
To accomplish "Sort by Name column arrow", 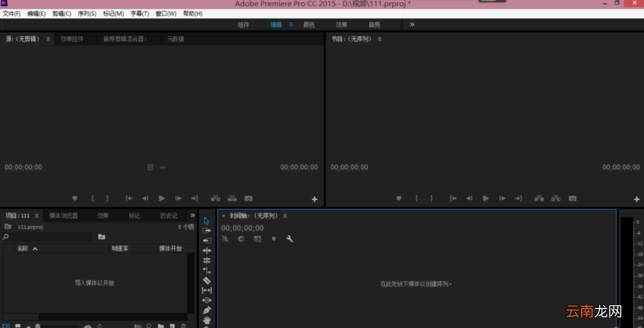I will (35, 249).
